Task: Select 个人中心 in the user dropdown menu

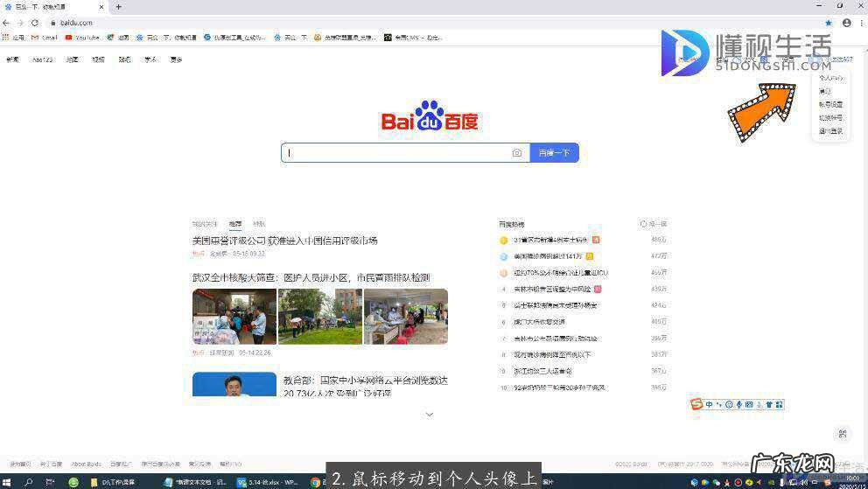Action: click(x=831, y=78)
